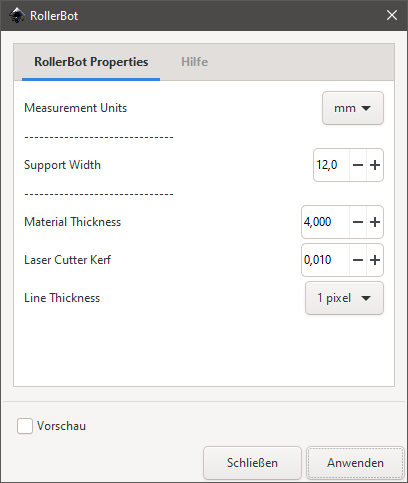
Task: Click the Measurement Units dropdown arrow
Action: 366,108
